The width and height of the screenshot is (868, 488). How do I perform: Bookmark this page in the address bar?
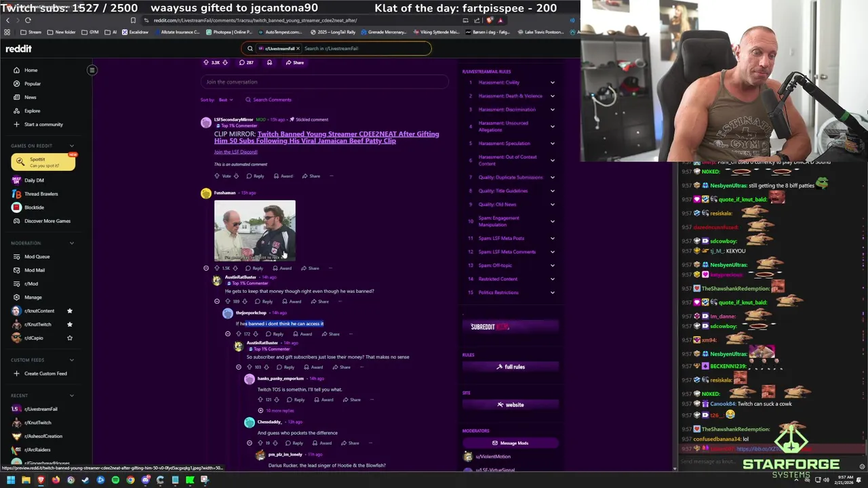tap(133, 20)
